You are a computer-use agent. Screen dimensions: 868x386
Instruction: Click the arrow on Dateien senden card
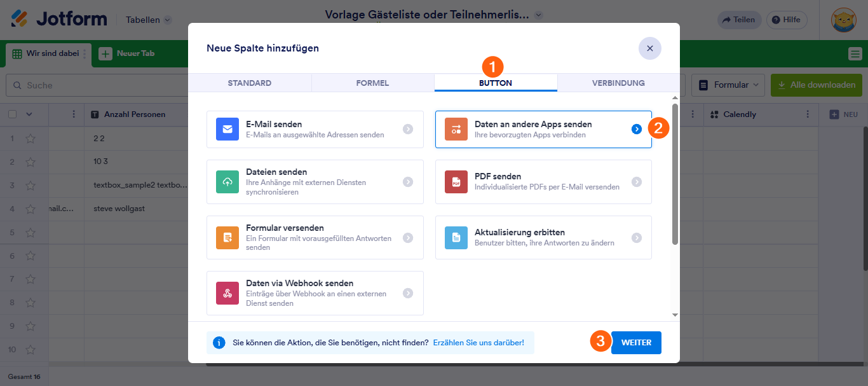[x=408, y=182]
